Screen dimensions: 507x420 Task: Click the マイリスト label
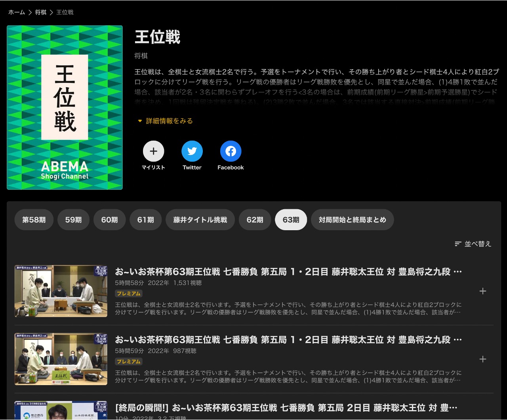pos(153,168)
